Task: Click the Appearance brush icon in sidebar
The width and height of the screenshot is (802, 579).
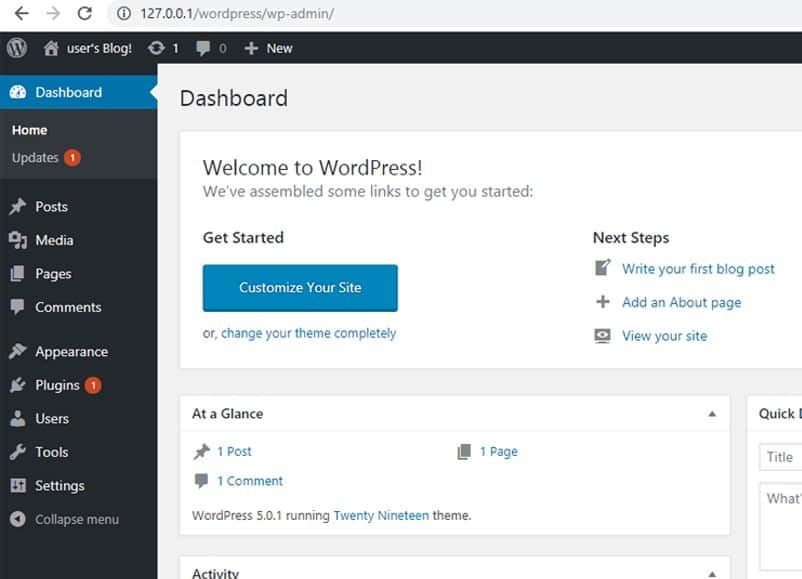Action: click(x=17, y=351)
